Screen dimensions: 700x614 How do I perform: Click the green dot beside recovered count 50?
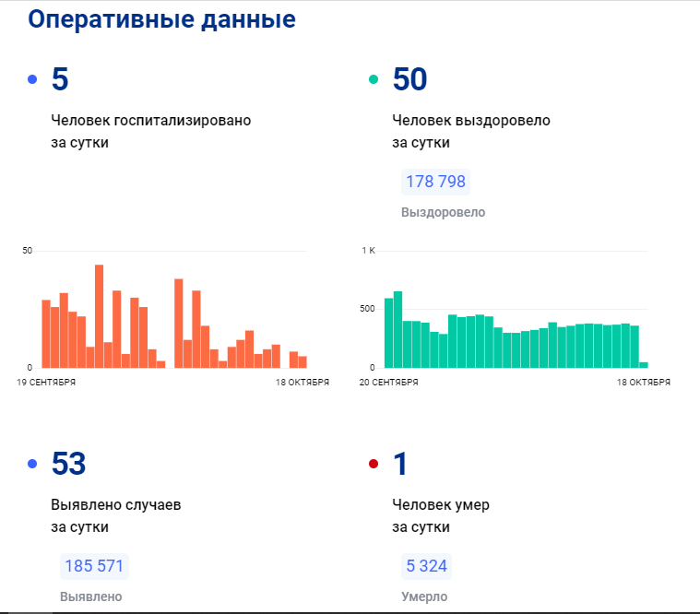pos(374,80)
